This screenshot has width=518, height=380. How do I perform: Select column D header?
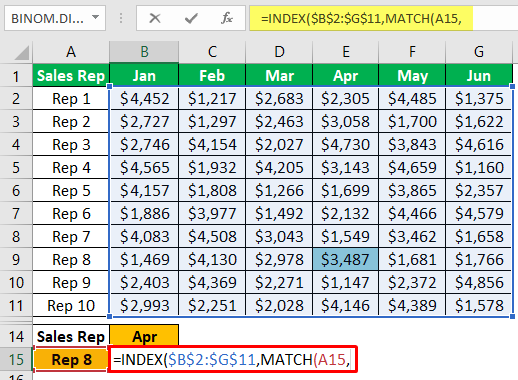pyautogui.click(x=279, y=52)
